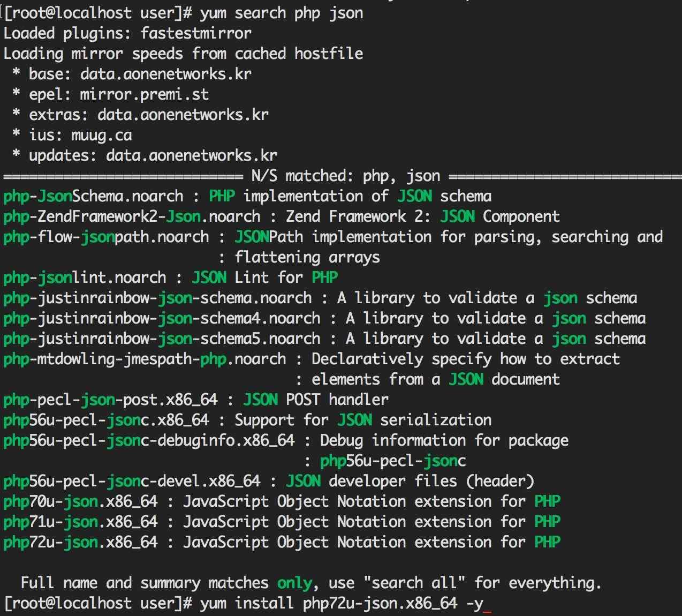Select the php71u-json.x86_64 entry
The height and width of the screenshot is (616, 682).
pyautogui.click(x=80, y=522)
